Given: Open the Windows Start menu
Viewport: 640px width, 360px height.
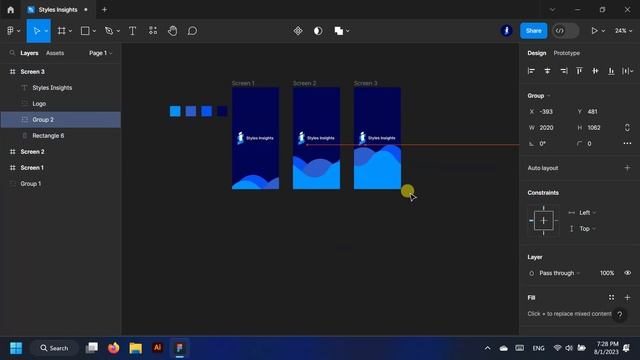Looking at the screenshot, I should pyautogui.click(x=16, y=348).
